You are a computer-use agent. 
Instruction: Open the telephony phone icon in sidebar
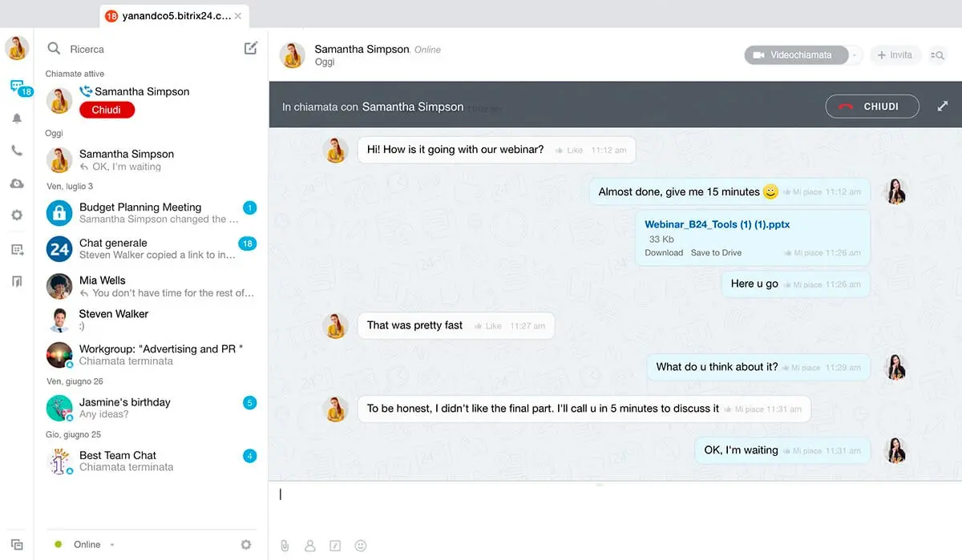(17, 151)
